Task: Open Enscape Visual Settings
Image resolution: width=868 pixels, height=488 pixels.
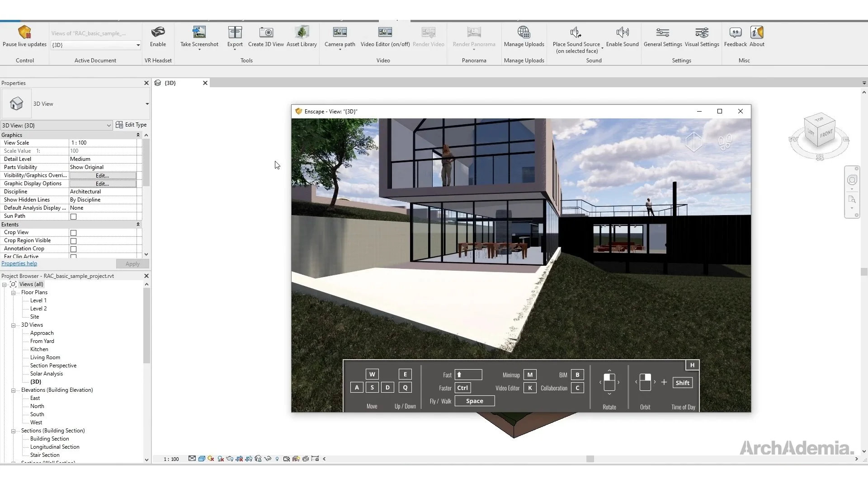Action: (x=702, y=36)
